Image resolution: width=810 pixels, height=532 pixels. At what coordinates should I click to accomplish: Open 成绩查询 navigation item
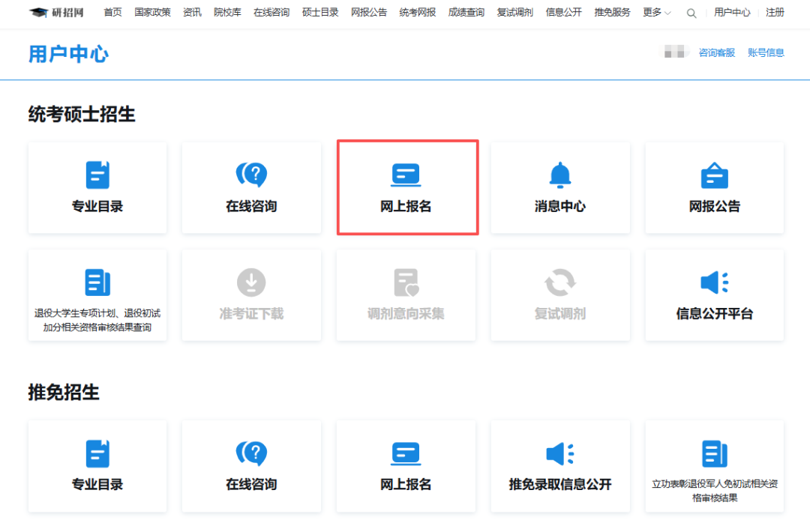tap(466, 13)
